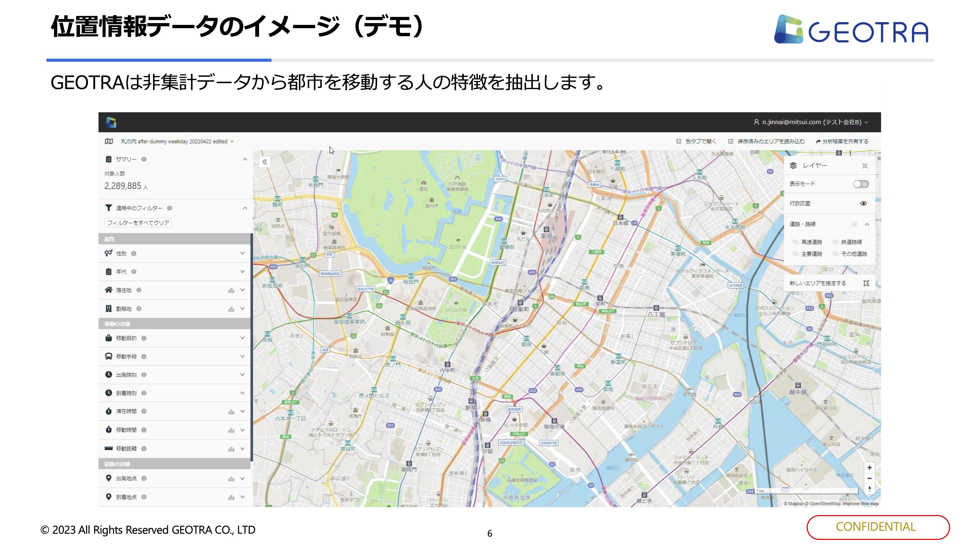Expand the 移動手段 filter
Image resolution: width=980 pixels, height=551 pixels.
pyautogui.click(x=242, y=356)
